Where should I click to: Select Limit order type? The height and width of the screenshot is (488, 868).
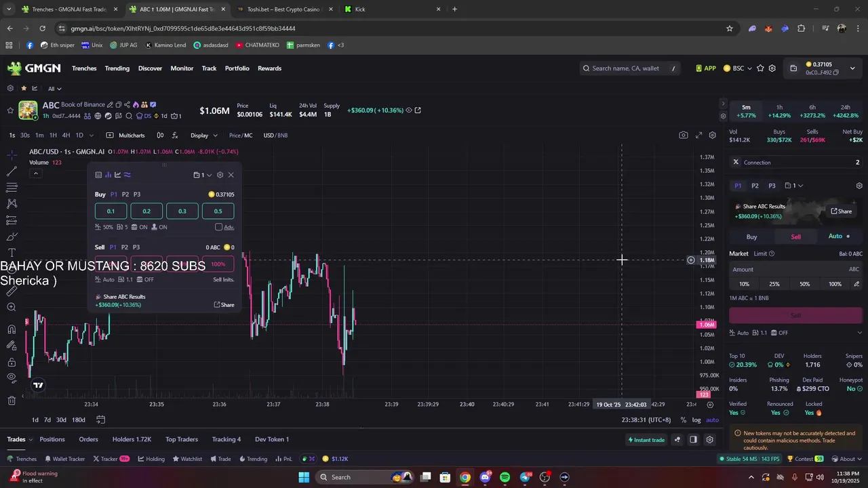coord(760,253)
